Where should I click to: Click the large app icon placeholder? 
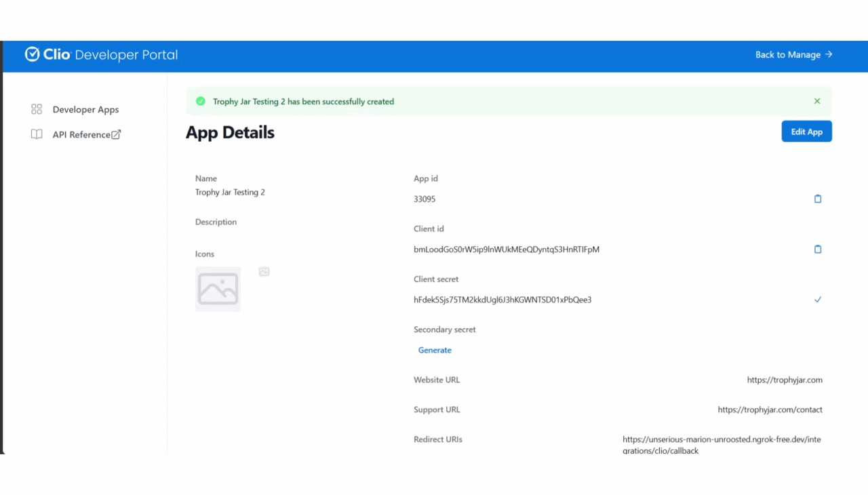(x=218, y=289)
